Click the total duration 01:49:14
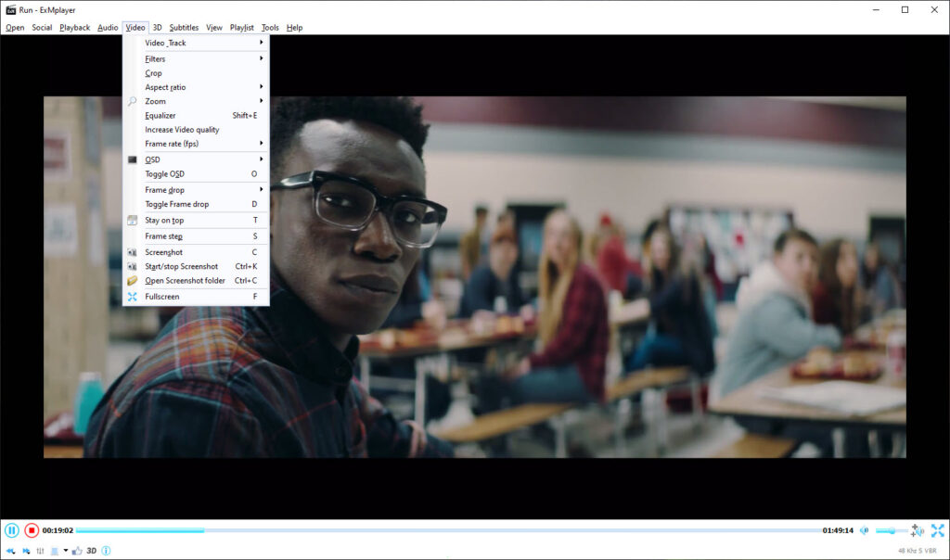 pos(838,530)
